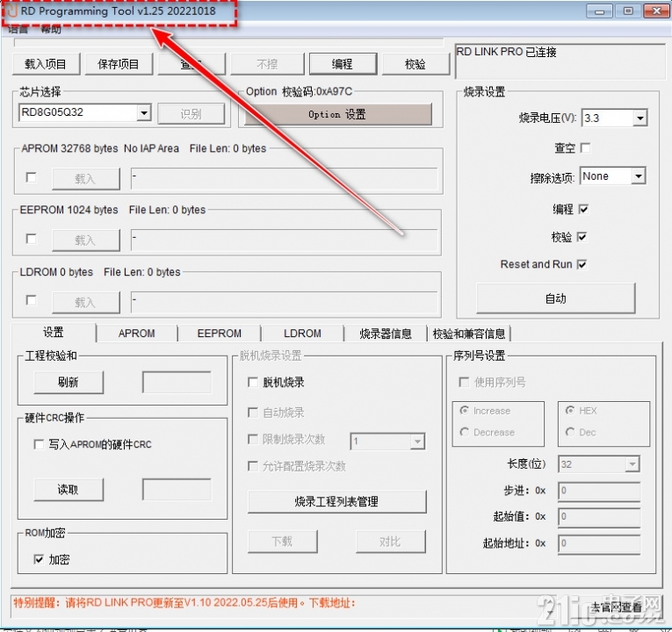The image size is (672, 632).
Task: Switch to the EEPROM tab
Action: point(220,334)
